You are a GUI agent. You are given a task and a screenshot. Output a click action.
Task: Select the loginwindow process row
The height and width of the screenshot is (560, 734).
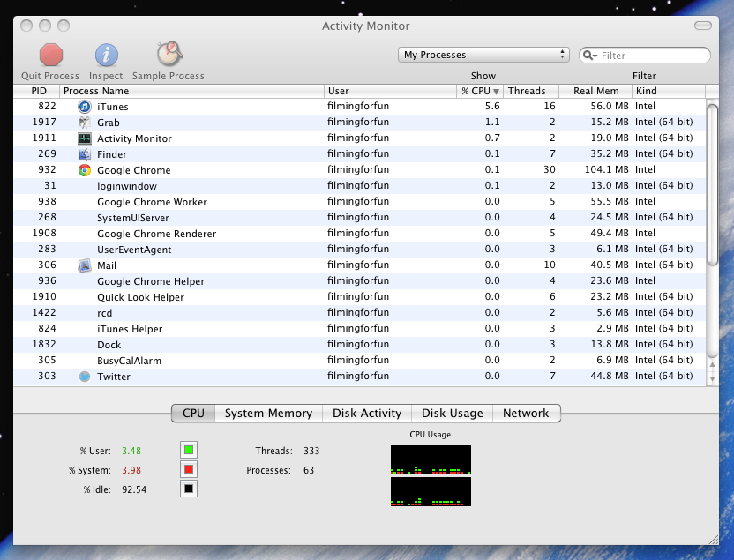(360, 186)
